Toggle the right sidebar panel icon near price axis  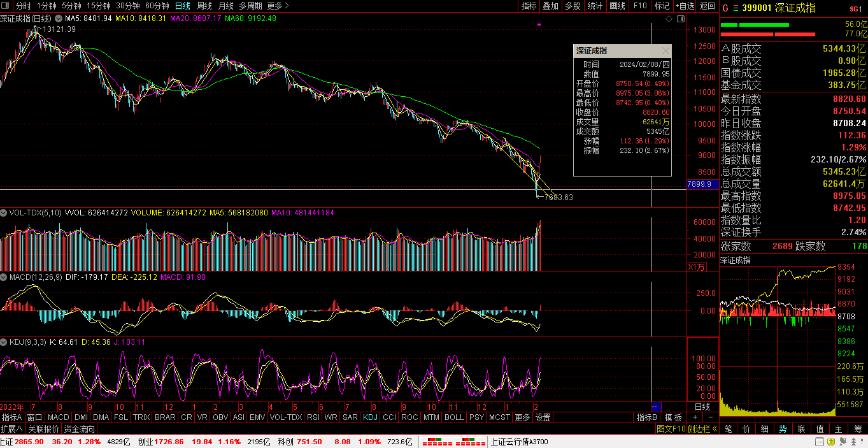pyautogui.click(x=680, y=19)
